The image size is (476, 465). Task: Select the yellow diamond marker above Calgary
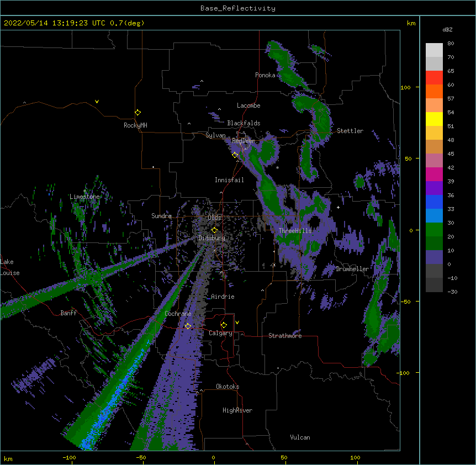(x=224, y=325)
